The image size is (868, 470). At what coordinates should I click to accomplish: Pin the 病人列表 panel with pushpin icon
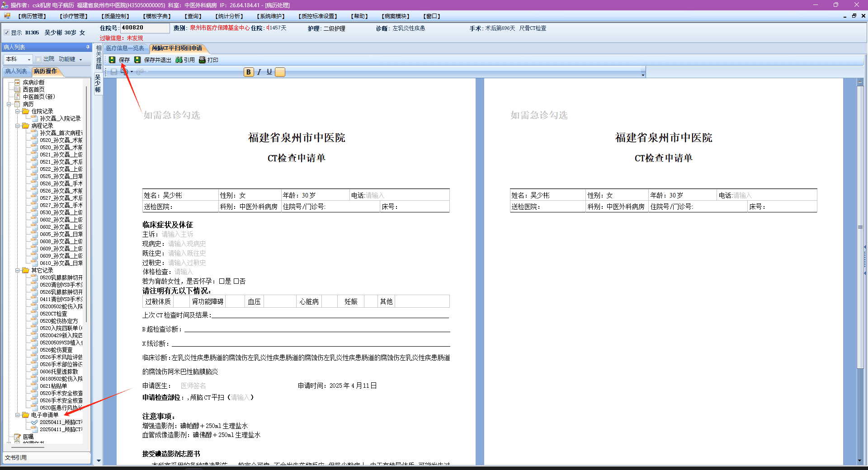(88, 47)
